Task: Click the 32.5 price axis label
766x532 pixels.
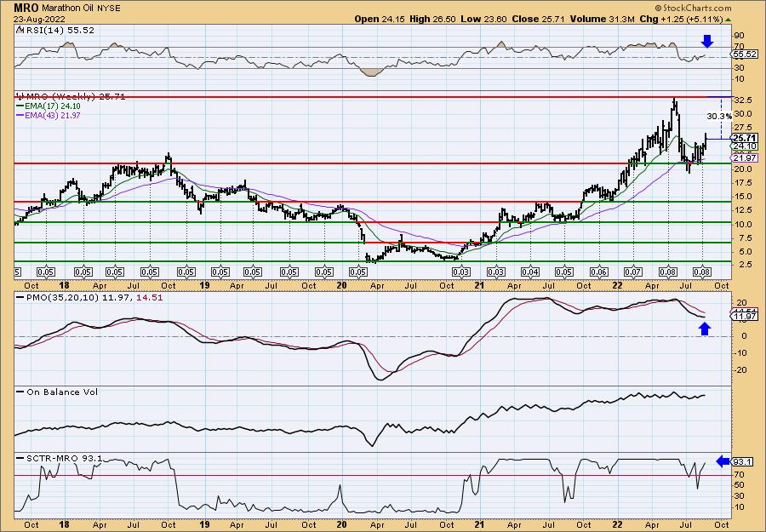Action: coord(741,100)
